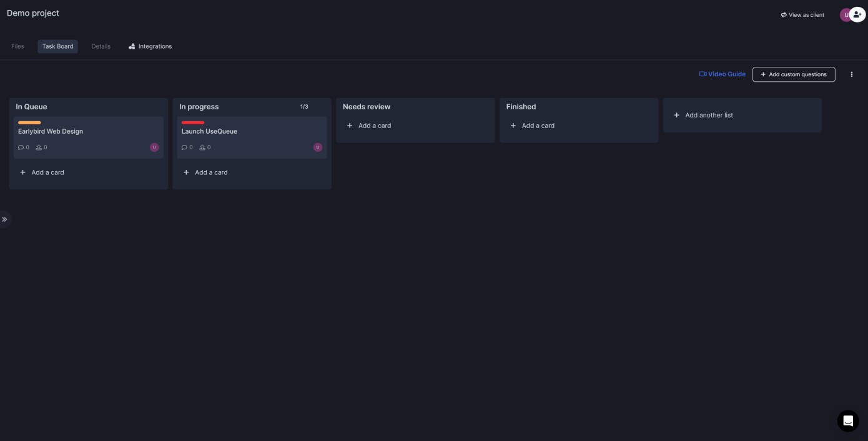Toggle View as client mode
Screen dimensions: 868x441
pos(802,15)
